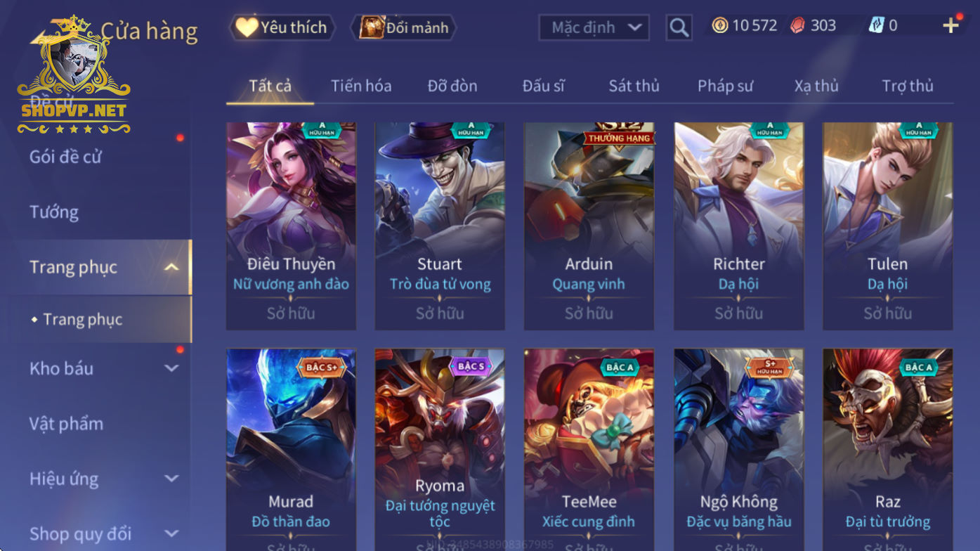Screen dimensions: 980x551
Task: Collapse the Trang phục sidebar section
Action: pyautogui.click(x=171, y=267)
